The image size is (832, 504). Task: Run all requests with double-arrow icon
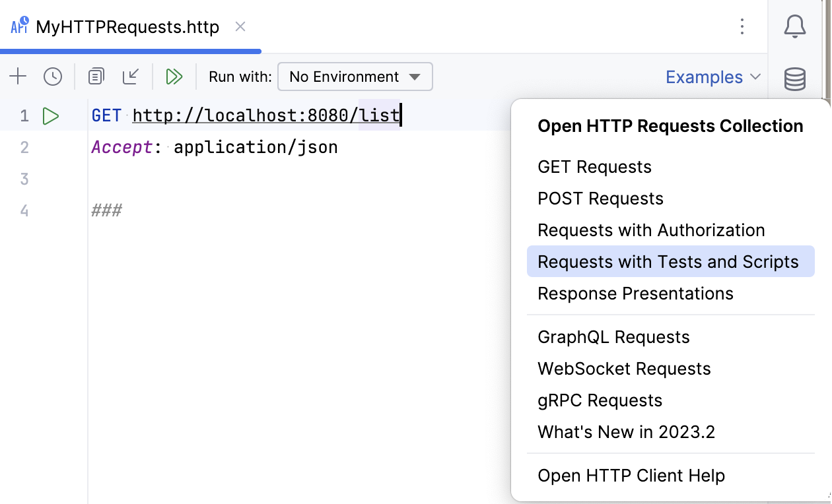(174, 77)
